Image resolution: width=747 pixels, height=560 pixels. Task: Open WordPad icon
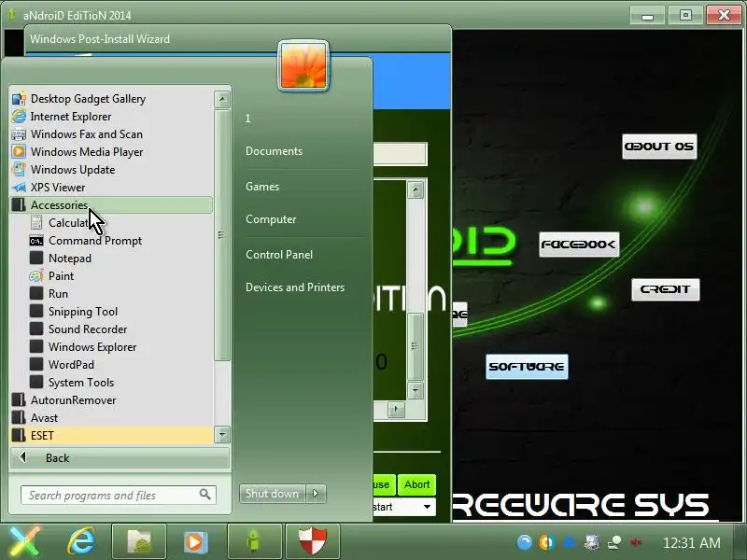[36, 364]
